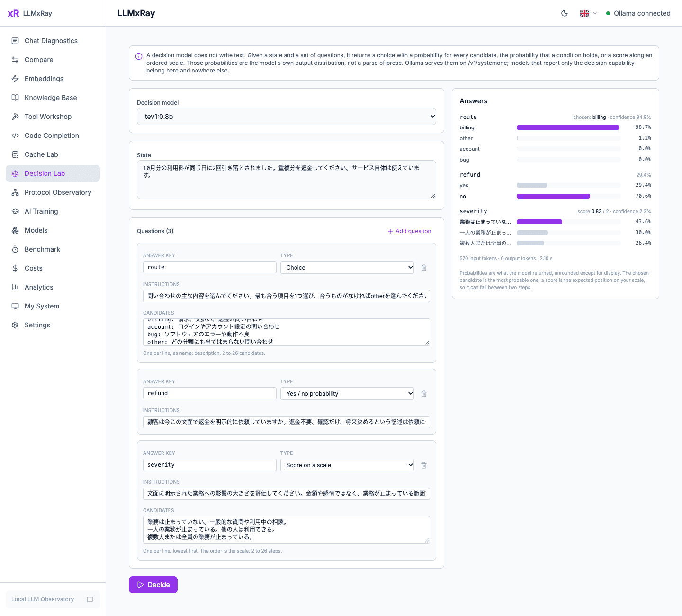Open the Decision Lab page

pyautogui.click(x=53, y=173)
